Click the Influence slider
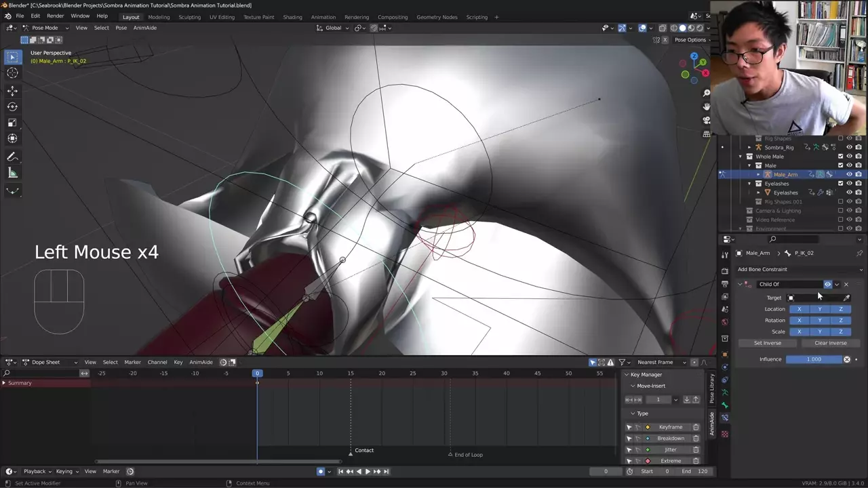The image size is (868, 488). 814,359
